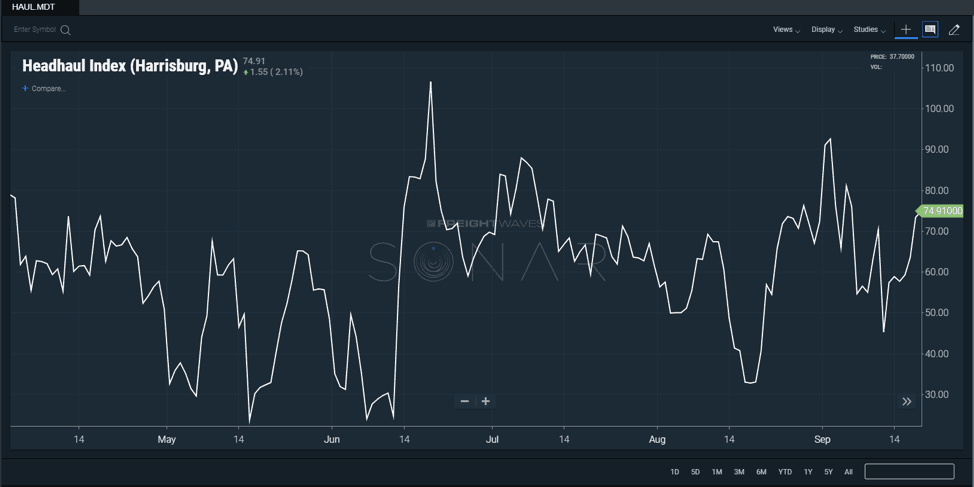The image size is (974, 487).
Task: Click the 1.55 (2.11%) change value
Action: point(276,72)
